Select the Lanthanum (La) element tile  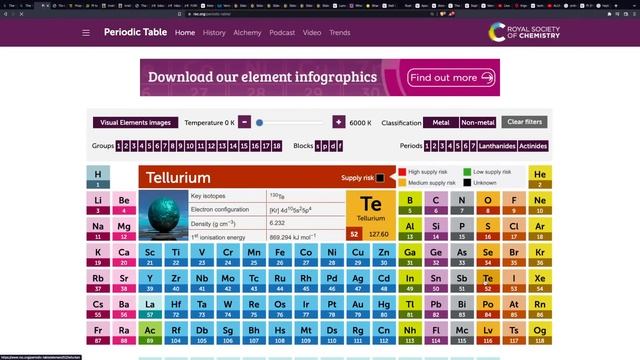pos(150,307)
